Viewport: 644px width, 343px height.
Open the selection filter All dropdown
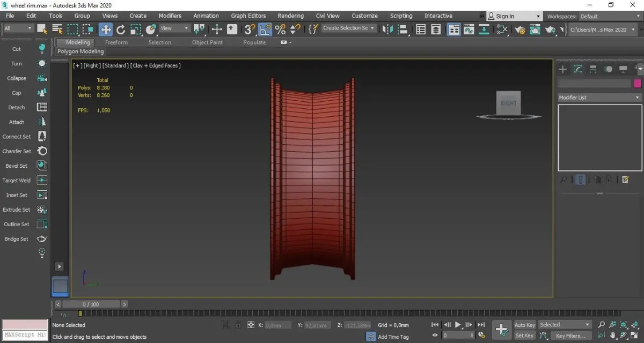tap(18, 28)
